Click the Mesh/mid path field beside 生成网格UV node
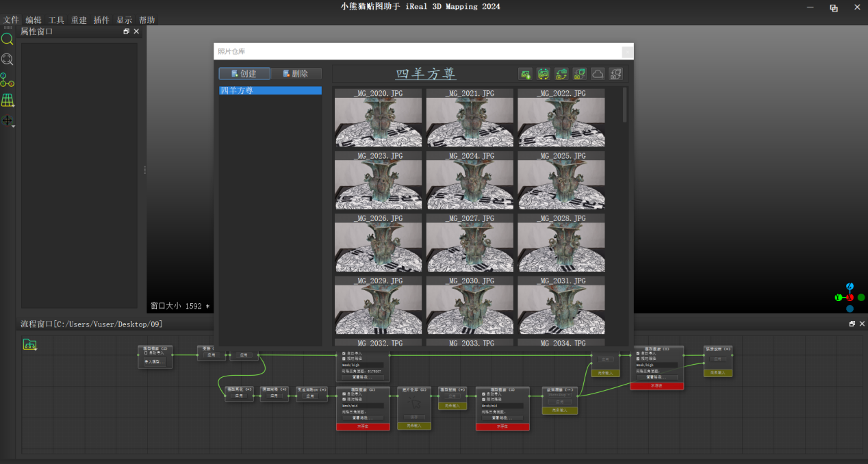Screen dimensions: 868x464 pyautogui.click(x=362, y=406)
